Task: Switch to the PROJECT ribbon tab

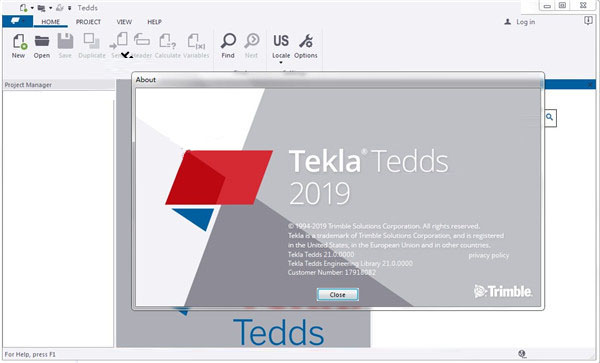Action: point(88,22)
